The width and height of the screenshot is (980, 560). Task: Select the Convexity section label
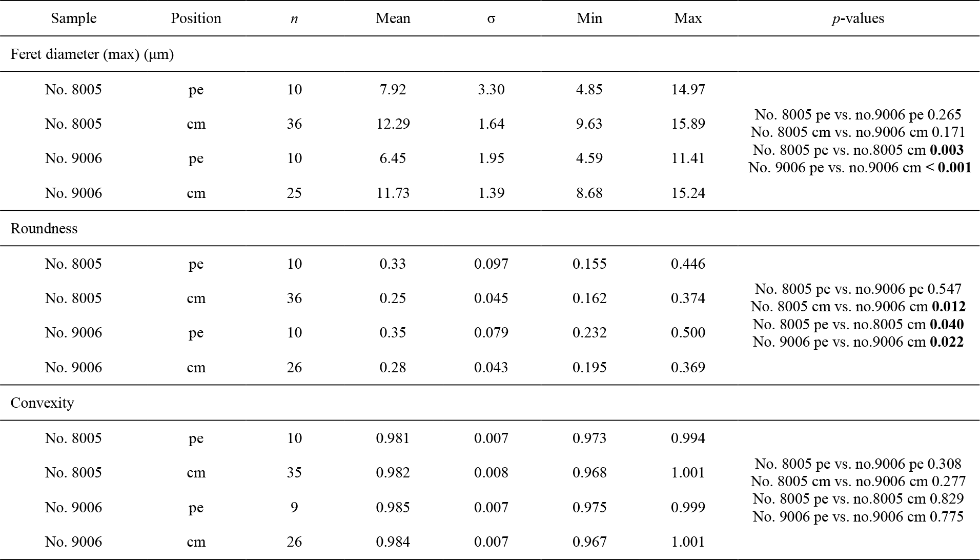(43, 403)
